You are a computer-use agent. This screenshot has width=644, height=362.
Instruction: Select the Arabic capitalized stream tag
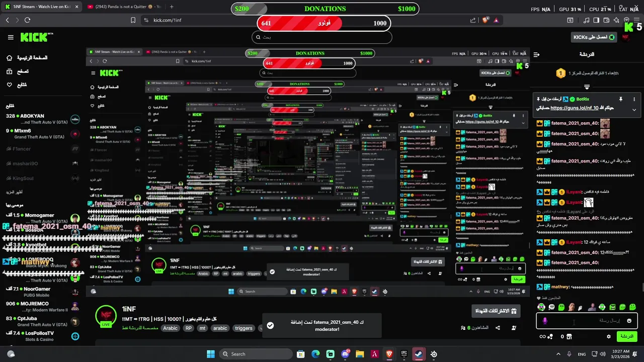tap(170, 328)
